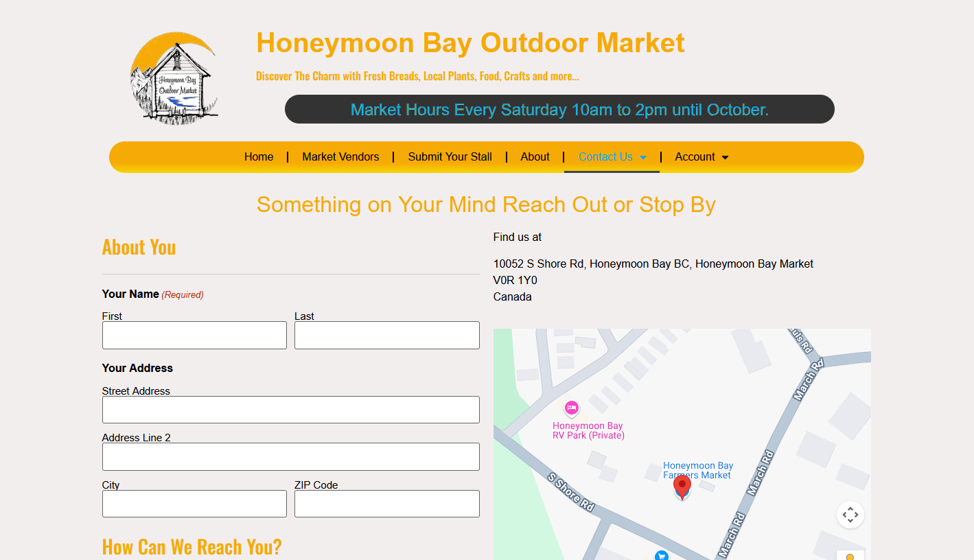974x560 pixels.
Task: Focus the ZIP Code input field
Action: pos(387,504)
